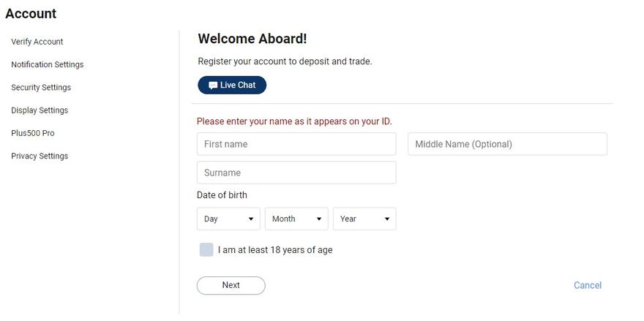
Task: Click the Next button
Action: point(231,285)
